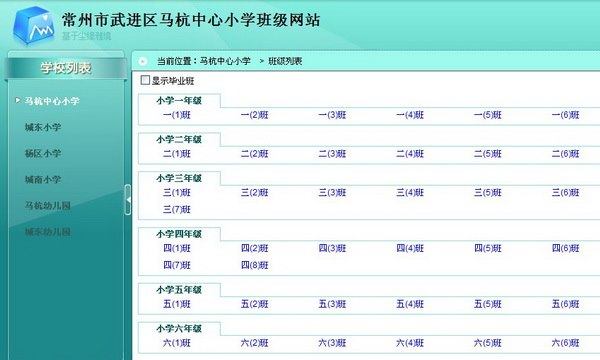Select the 小学四年级 tab header

[179, 234]
